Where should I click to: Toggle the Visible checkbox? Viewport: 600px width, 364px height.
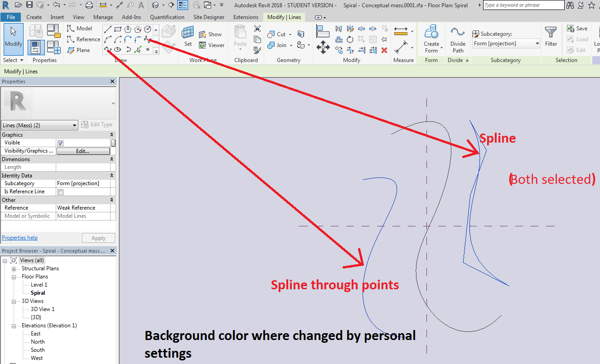tap(61, 143)
